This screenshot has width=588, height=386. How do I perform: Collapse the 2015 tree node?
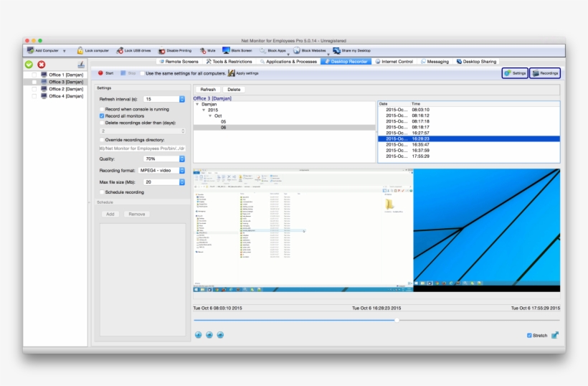(x=204, y=110)
